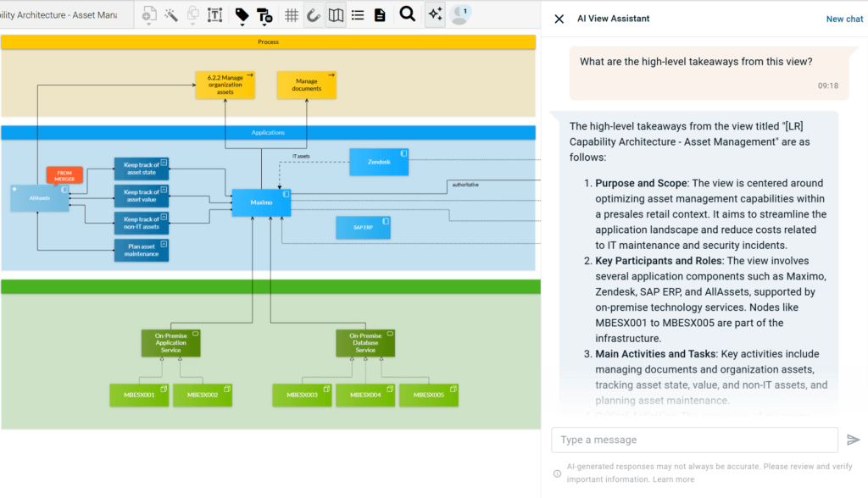Select the Asset Management view tab
868x498 pixels.
(66, 15)
